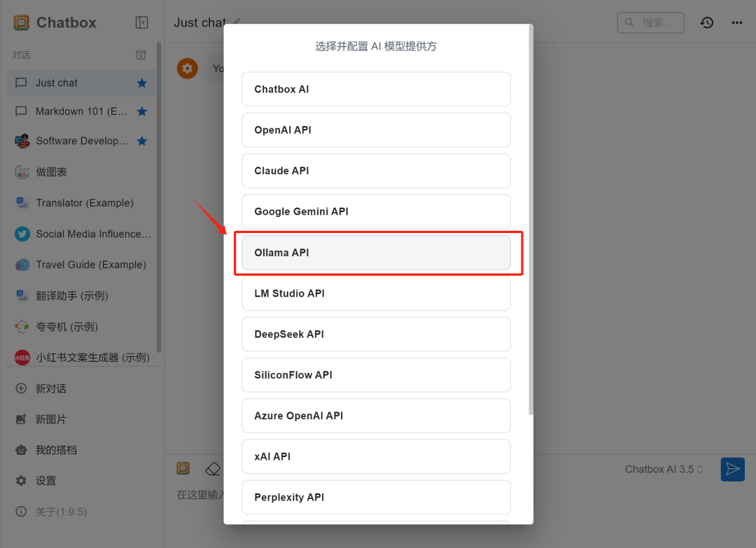The height and width of the screenshot is (548, 756).
Task: Open Chatbox AI 3.5 model dropdown
Action: [664, 470]
